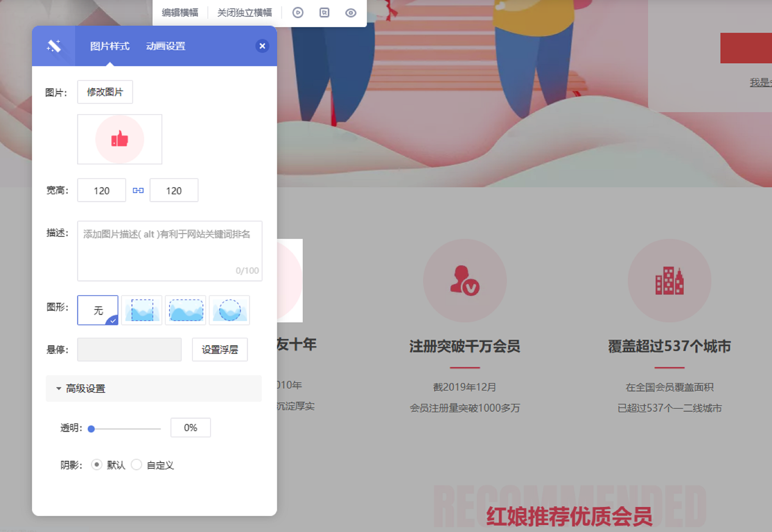The height and width of the screenshot is (532, 772).
Task: Switch to the 动画设置 tab
Action: [x=166, y=46]
